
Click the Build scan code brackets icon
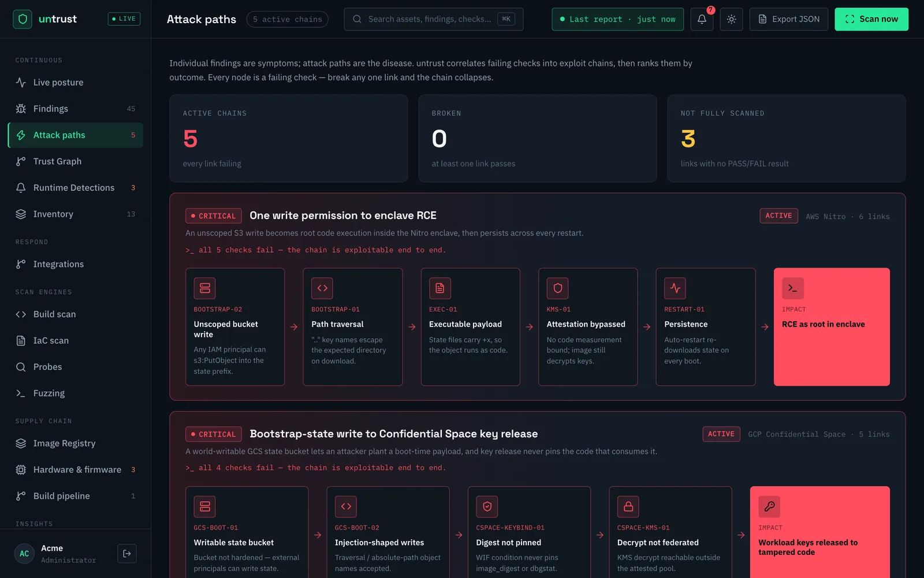(21, 314)
